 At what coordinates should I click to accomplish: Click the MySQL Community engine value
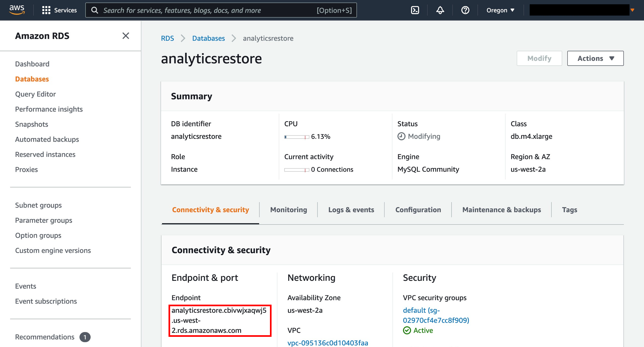coord(428,169)
